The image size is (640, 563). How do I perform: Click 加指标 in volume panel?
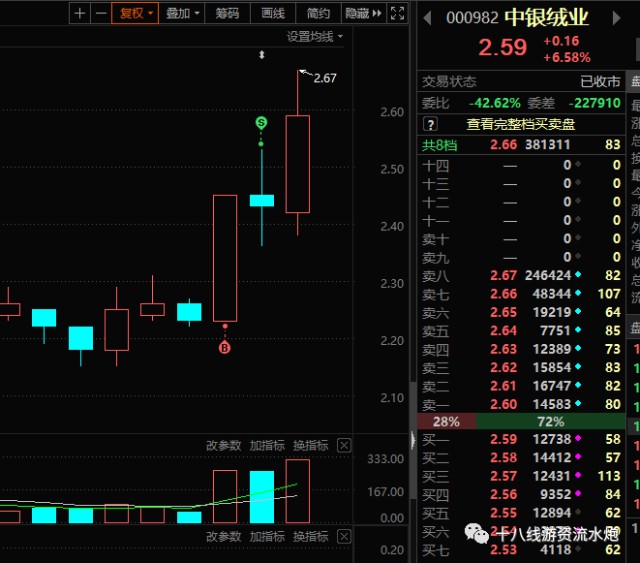(267, 445)
